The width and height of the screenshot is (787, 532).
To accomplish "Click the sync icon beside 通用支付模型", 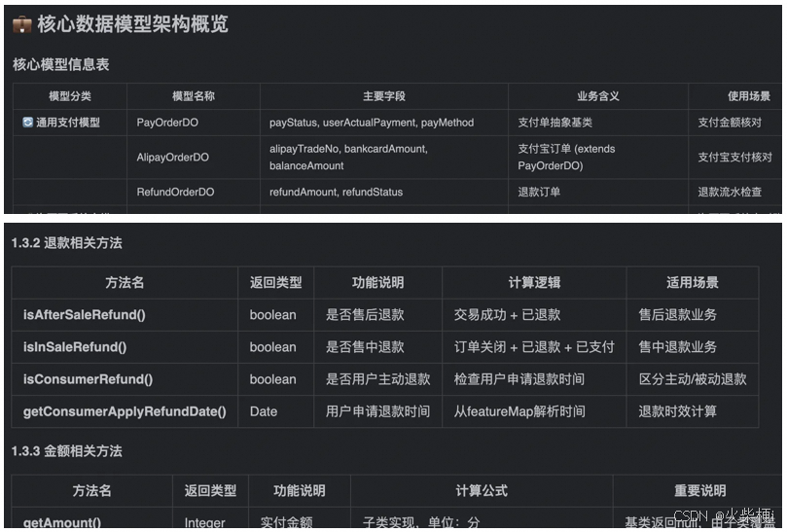I will point(27,122).
